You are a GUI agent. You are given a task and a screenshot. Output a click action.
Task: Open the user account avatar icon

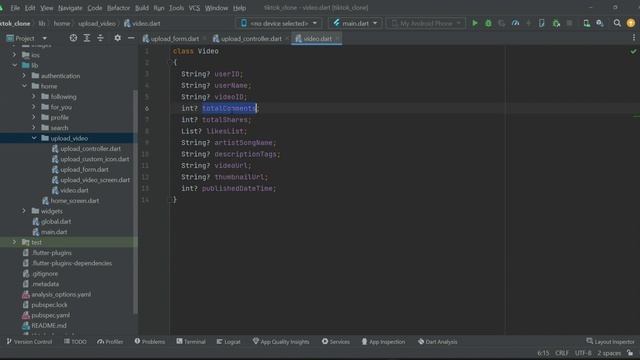pos(631,23)
